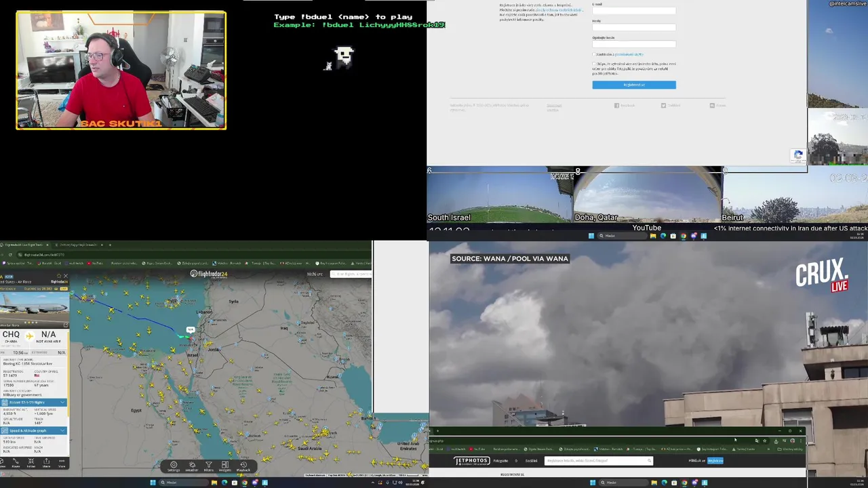Image resolution: width=868 pixels, height=488 pixels.
Task: Click Start button on middle taskbar
Action: click(x=591, y=236)
